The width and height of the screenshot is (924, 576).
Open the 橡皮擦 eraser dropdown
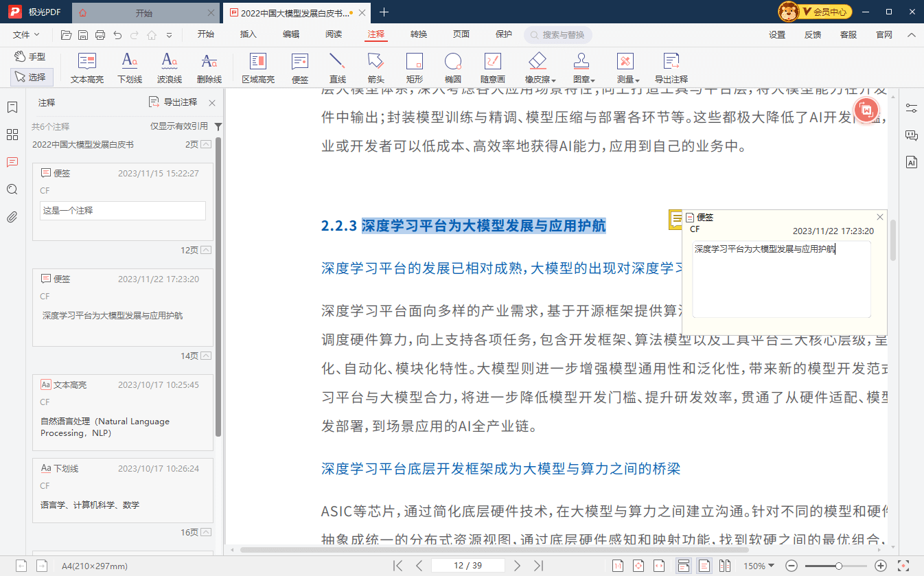tap(540, 80)
